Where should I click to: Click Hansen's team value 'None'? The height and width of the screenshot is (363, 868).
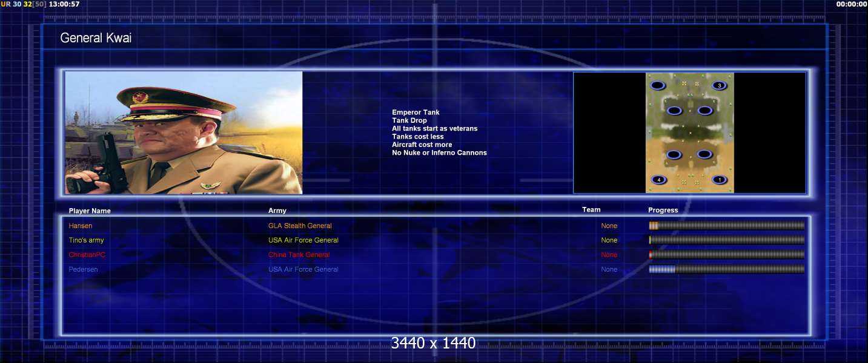[x=609, y=226]
